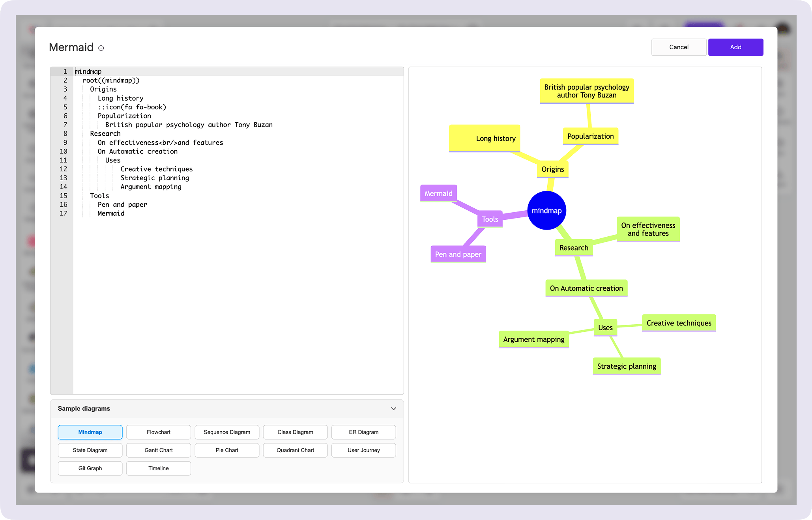
Task: Click the Sample diagrams header label
Action: [84, 409]
